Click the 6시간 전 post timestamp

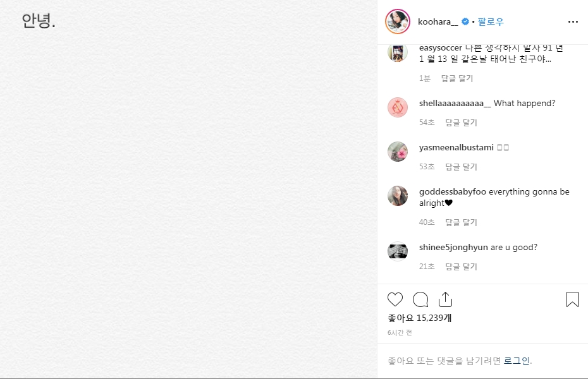tap(400, 332)
